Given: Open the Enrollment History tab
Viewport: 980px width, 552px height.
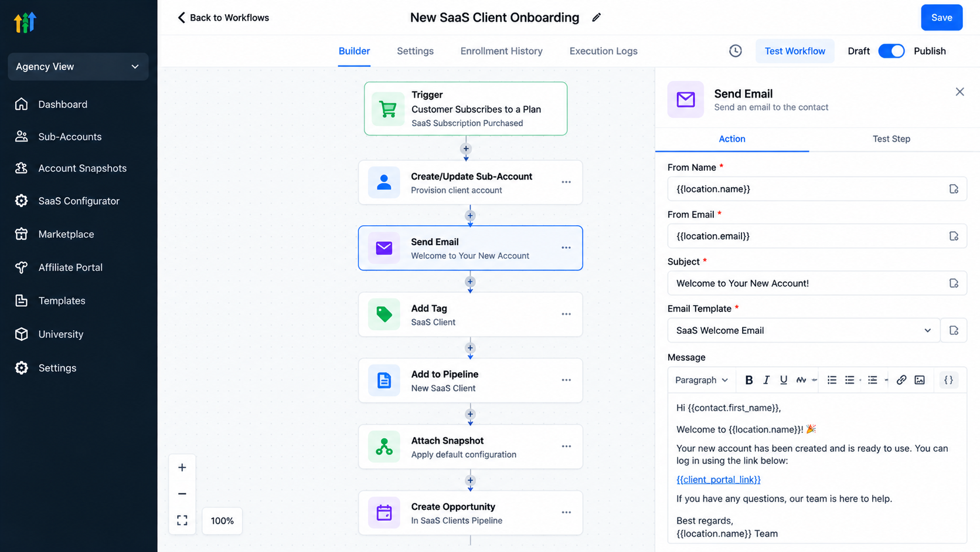Looking at the screenshot, I should click(501, 51).
